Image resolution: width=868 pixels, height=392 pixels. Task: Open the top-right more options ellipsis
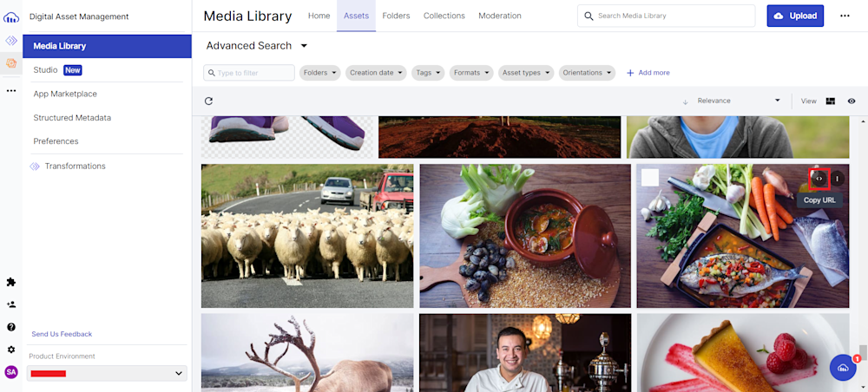(x=845, y=16)
